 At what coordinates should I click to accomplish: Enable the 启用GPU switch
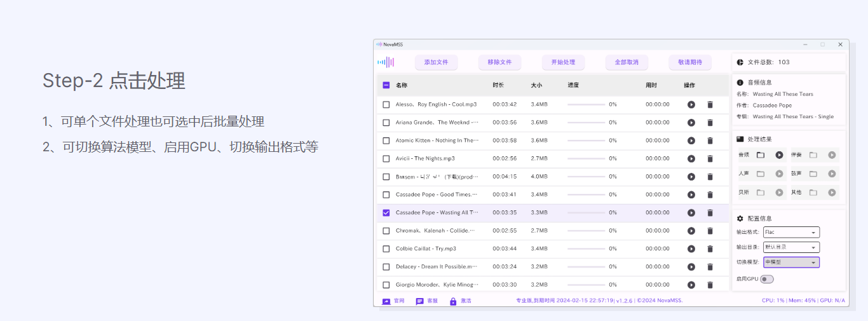click(767, 279)
